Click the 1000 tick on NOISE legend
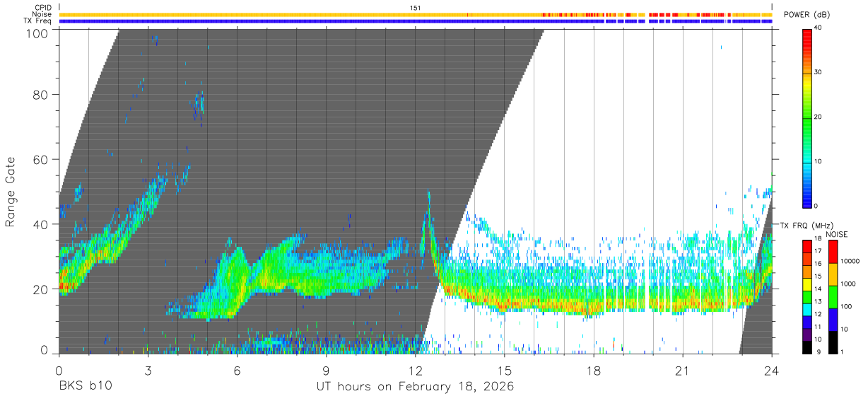868x401 pixels. (849, 285)
